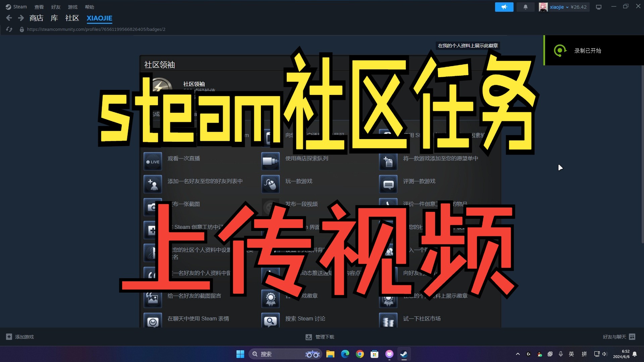
Task: Select the XIAOJIE profile tab
Action: [99, 18]
